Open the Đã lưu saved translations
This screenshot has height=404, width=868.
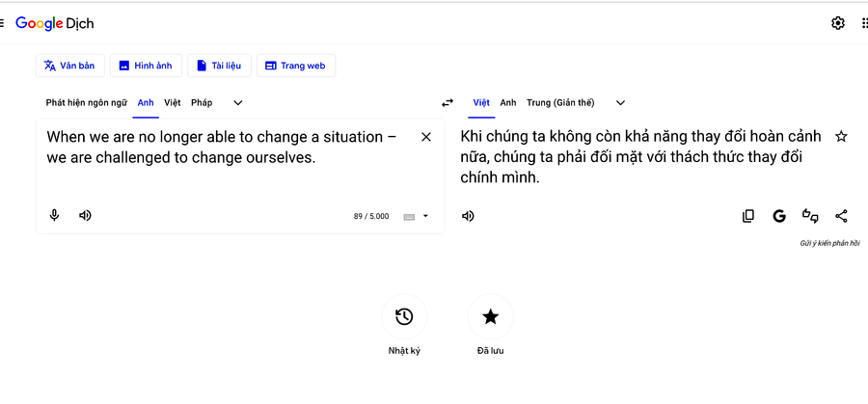(491, 316)
